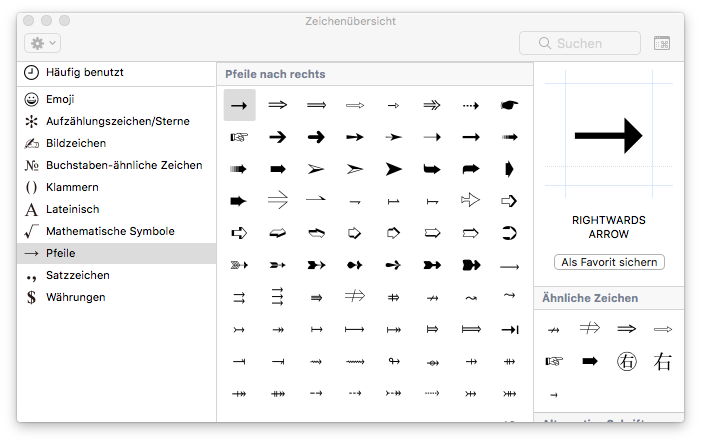
Task: Select the highlighted rightwards arrow in grid
Action: (x=239, y=105)
